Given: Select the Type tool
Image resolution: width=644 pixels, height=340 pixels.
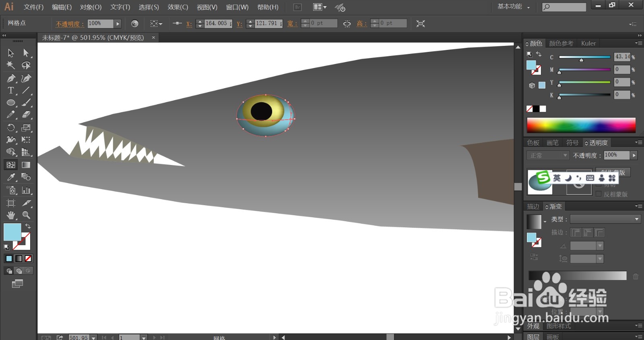Looking at the screenshot, I should pyautogui.click(x=11, y=90).
